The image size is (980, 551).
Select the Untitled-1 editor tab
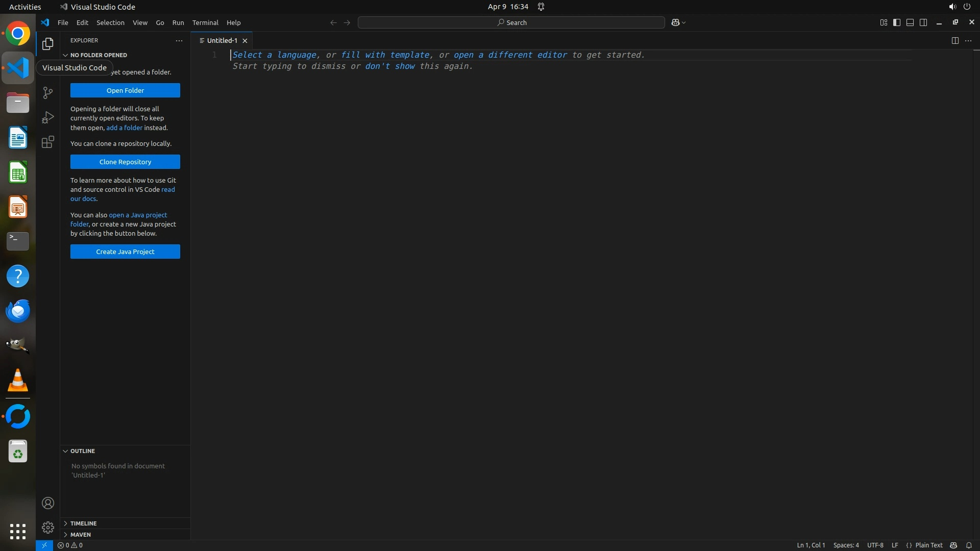pyautogui.click(x=222, y=40)
